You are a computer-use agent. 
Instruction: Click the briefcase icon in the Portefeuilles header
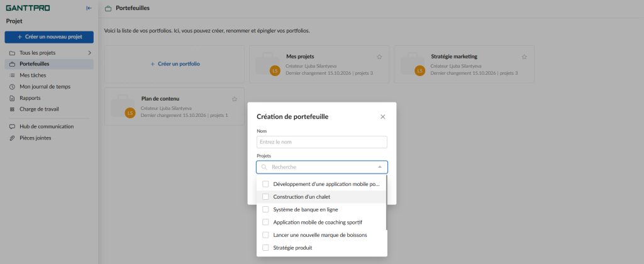[x=108, y=8]
